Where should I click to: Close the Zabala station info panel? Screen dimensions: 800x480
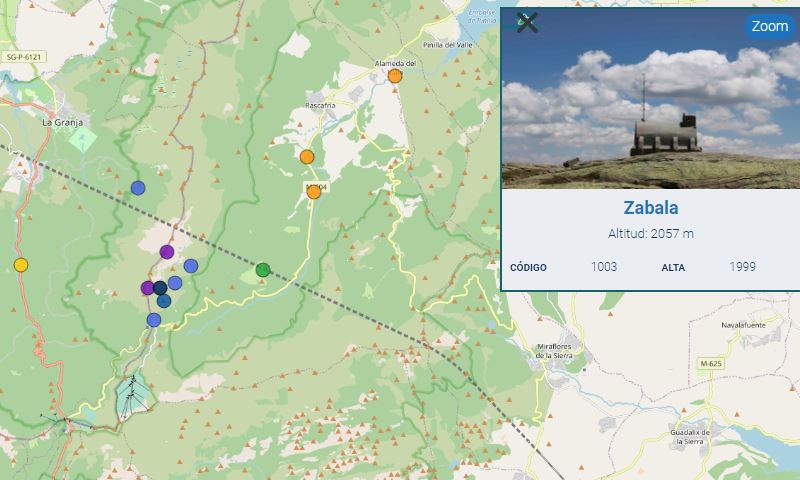coord(527,23)
